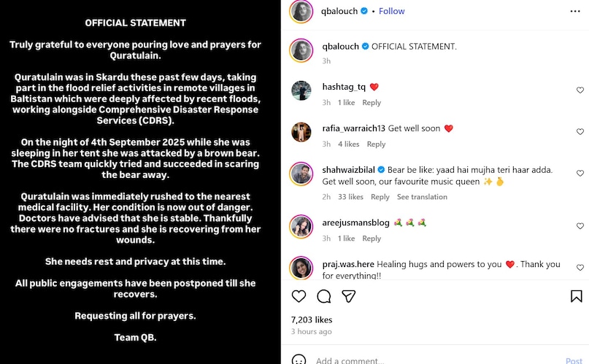Follow the qbalouch account
This screenshot has height=364, width=589.
392,11
